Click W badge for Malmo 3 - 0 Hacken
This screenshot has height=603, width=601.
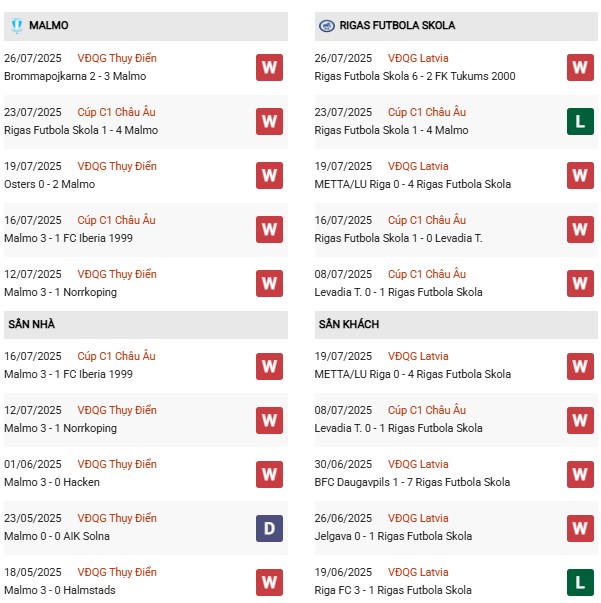click(x=268, y=474)
